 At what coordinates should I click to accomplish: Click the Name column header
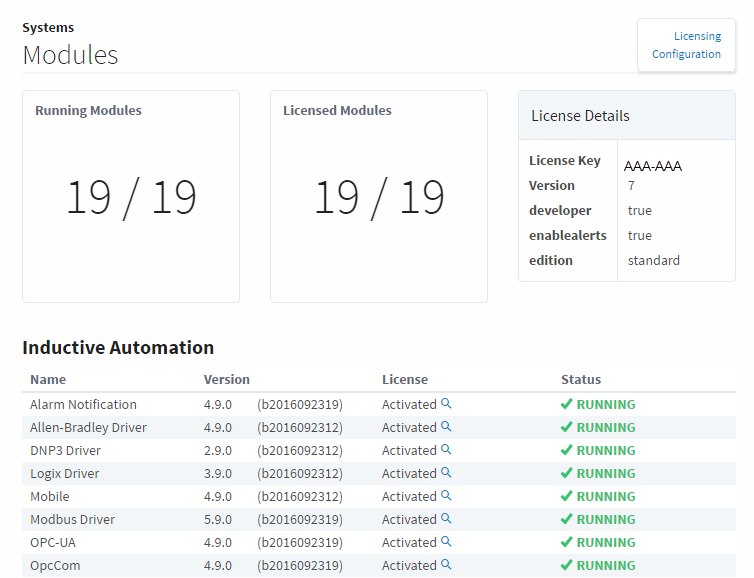click(48, 380)
